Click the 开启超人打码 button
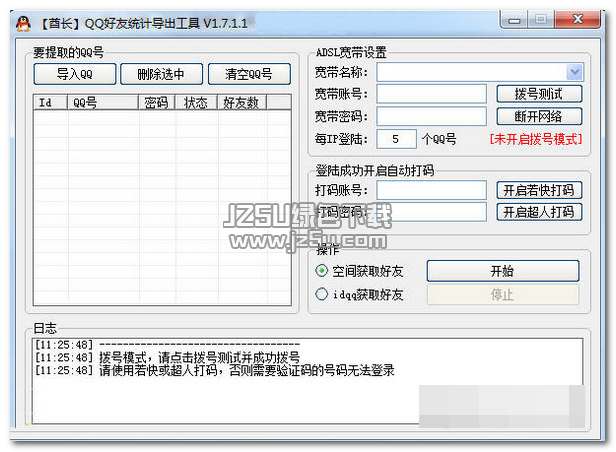This screenshot has height=452, width=616. tap(539, 212)
